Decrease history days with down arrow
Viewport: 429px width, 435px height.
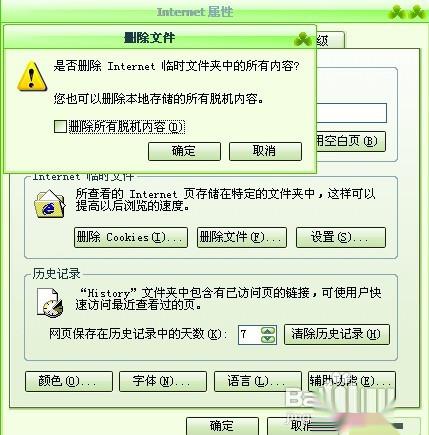click(268, 339)
